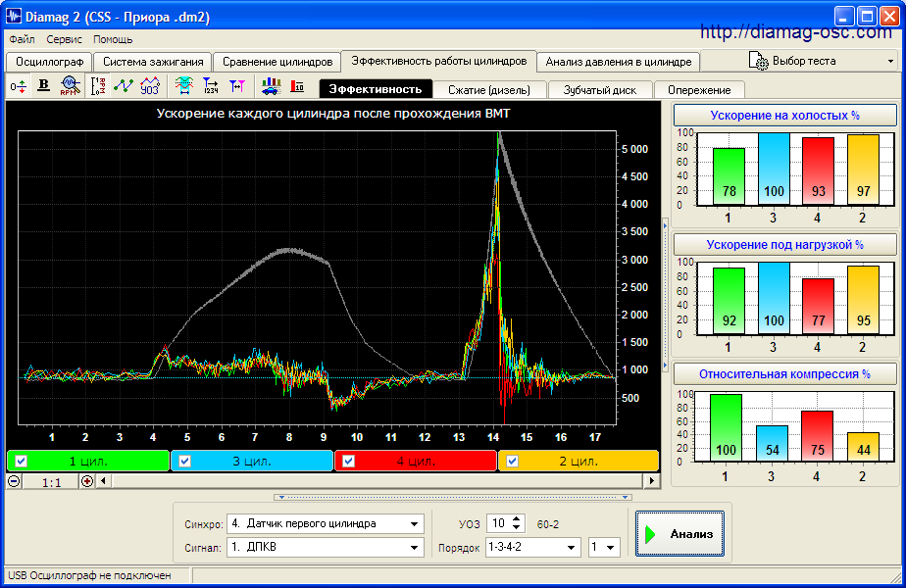Screen dimensions: 906x588
Task: Open the Сжатие (дизель) sub-tab
Action: 489,90
